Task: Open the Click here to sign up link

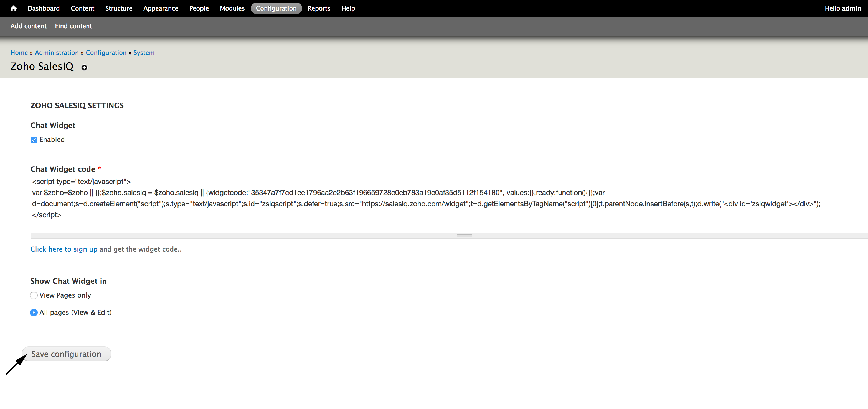Action: 64,249
